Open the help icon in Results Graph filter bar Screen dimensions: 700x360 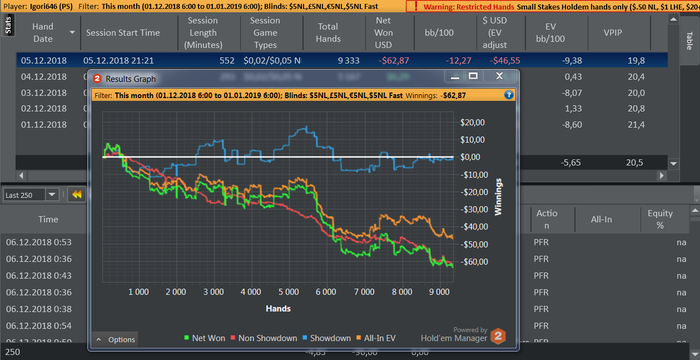coord(508,95)
